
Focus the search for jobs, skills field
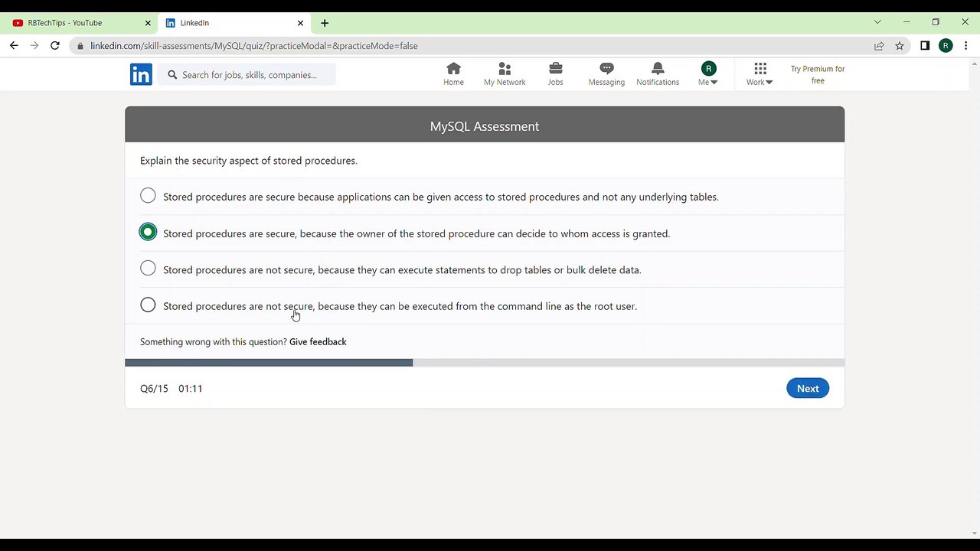[247, 75]
